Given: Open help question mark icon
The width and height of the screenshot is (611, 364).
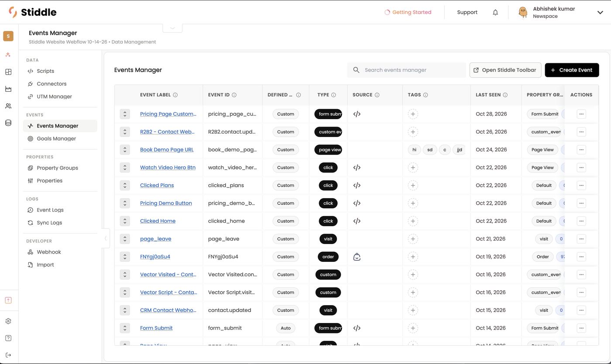Looking at the screenshot, I should coord(8,338).
